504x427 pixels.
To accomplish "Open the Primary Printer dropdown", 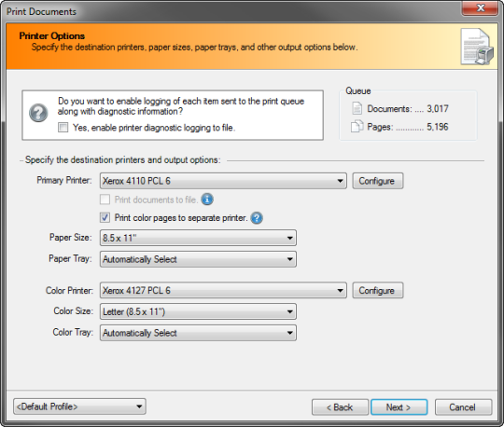I will [223, 181].
